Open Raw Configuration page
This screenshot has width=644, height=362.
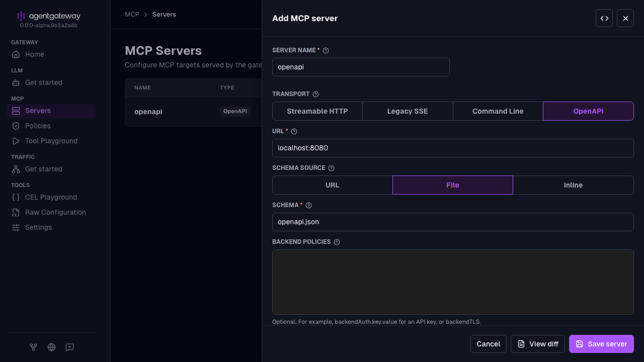(51, 212)
